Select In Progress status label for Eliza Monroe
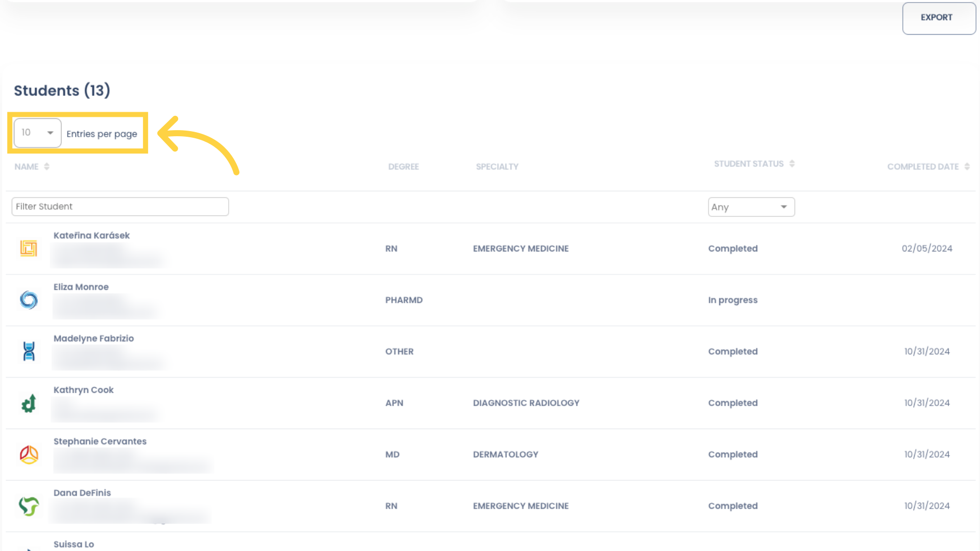The image size is (980, 551). point(733,299)
